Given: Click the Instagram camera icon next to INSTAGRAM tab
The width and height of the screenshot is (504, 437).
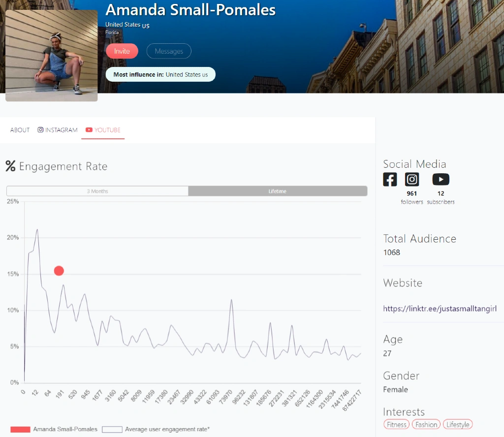Looking at the screenshot, I should (x=40, y=129).
